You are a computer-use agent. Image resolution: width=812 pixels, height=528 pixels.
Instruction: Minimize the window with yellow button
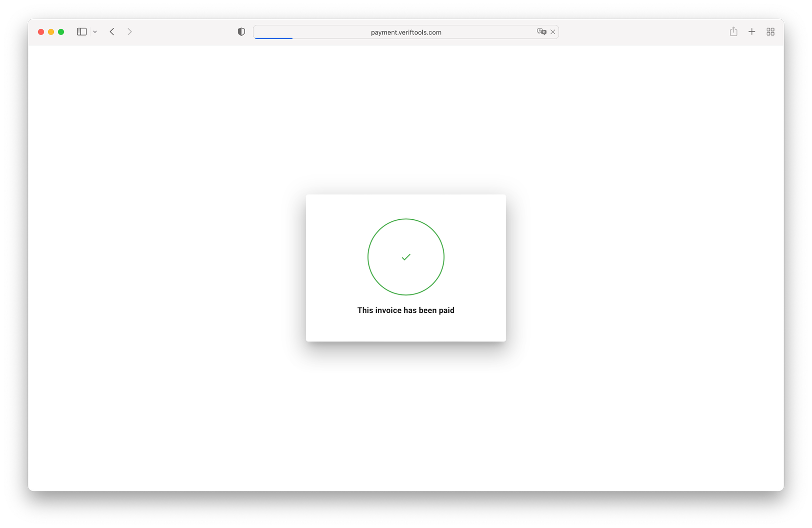pos(51,32)
